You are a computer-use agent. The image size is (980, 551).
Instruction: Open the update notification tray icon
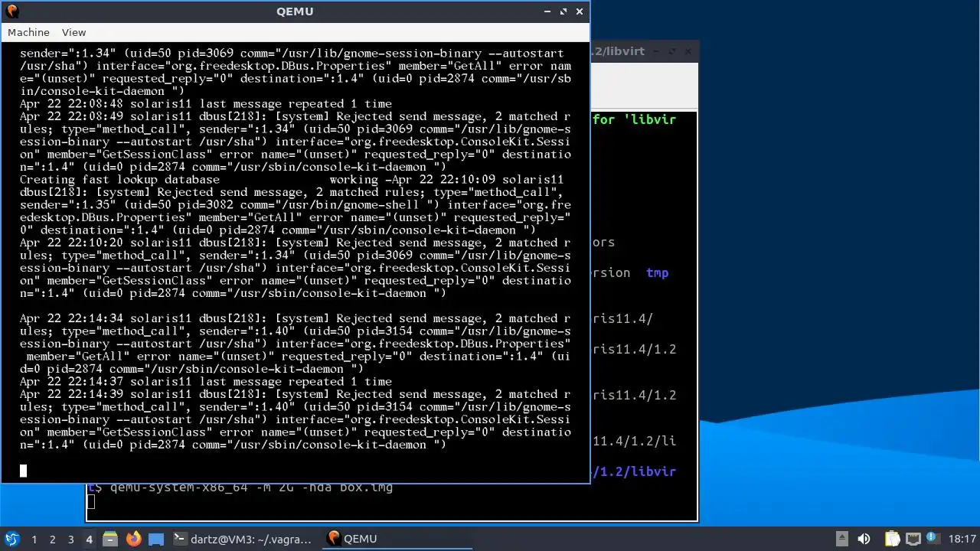pyautogui.click(x=933, y=539)
